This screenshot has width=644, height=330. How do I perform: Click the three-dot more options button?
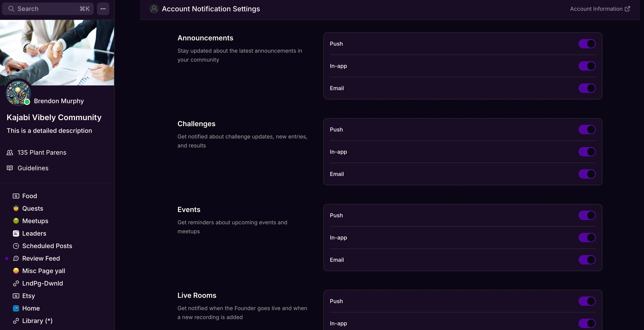[x=103, y=9]
